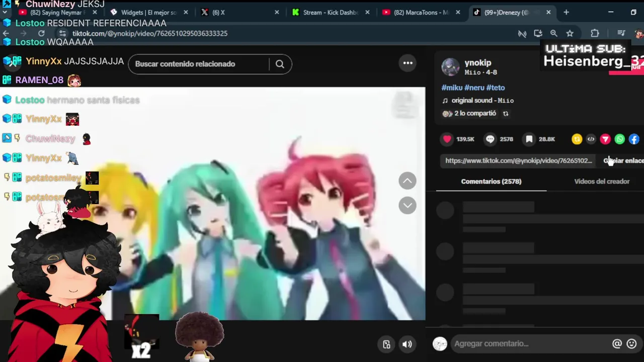
Task: Click the embed code icon
Action: pos(591,139)
